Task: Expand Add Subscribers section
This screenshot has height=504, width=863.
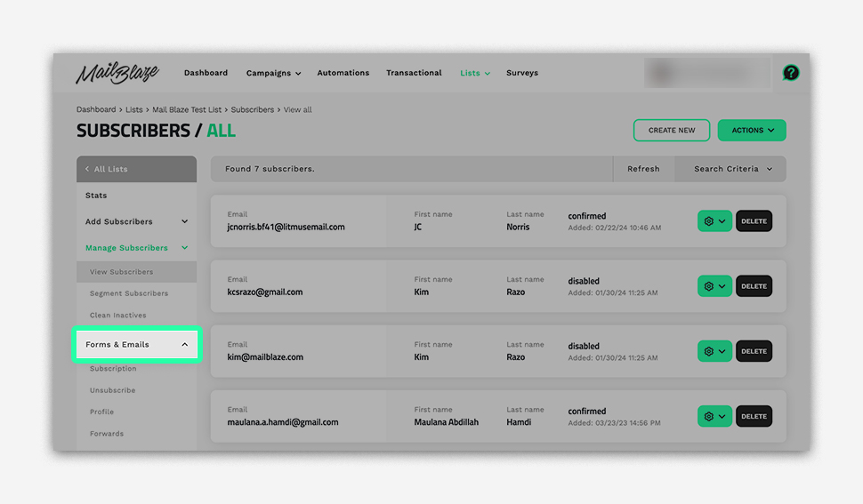Action: tap(136, 221)
